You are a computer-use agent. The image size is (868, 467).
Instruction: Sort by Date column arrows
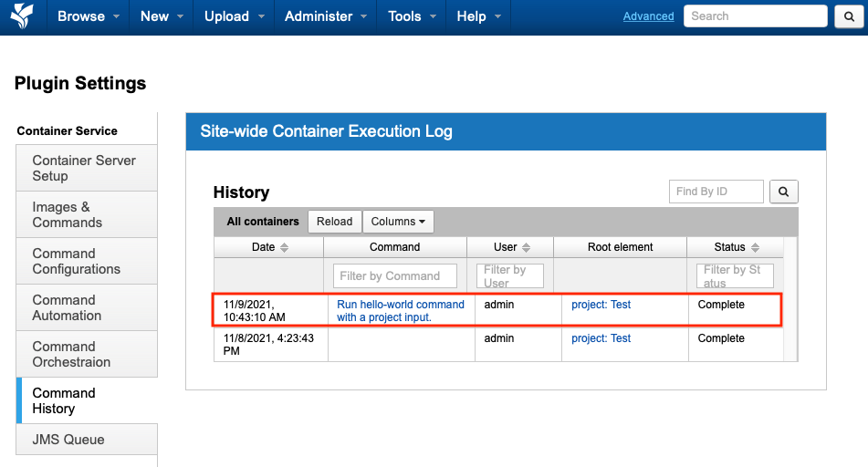coord(284,247)
